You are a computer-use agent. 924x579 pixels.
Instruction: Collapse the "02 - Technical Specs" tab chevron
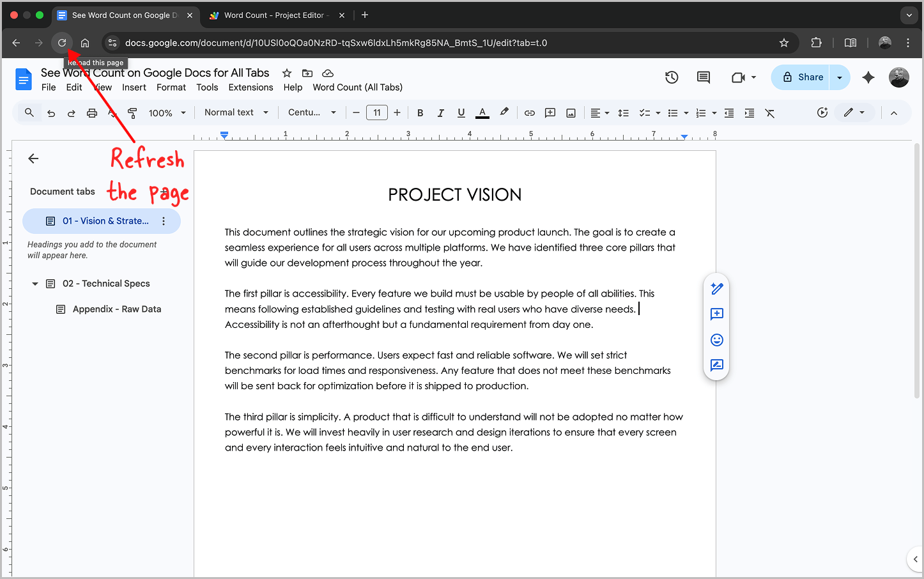tap(35, 283)
